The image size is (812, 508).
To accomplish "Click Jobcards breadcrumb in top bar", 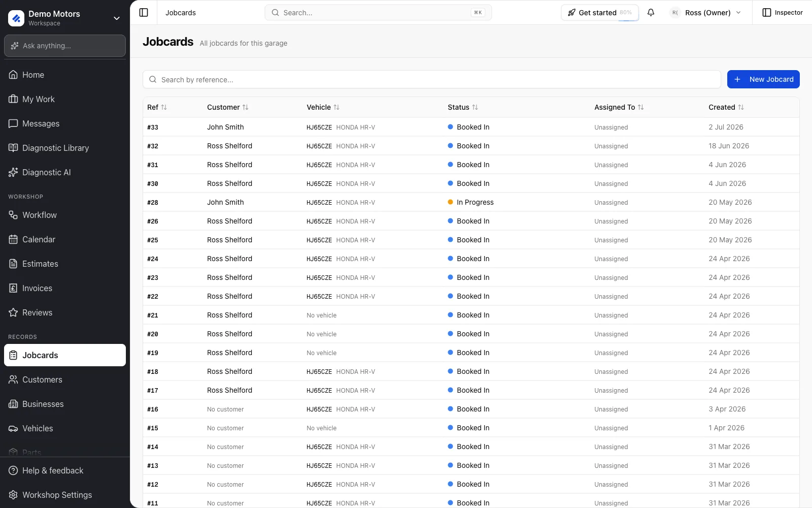I will point(181,13).
